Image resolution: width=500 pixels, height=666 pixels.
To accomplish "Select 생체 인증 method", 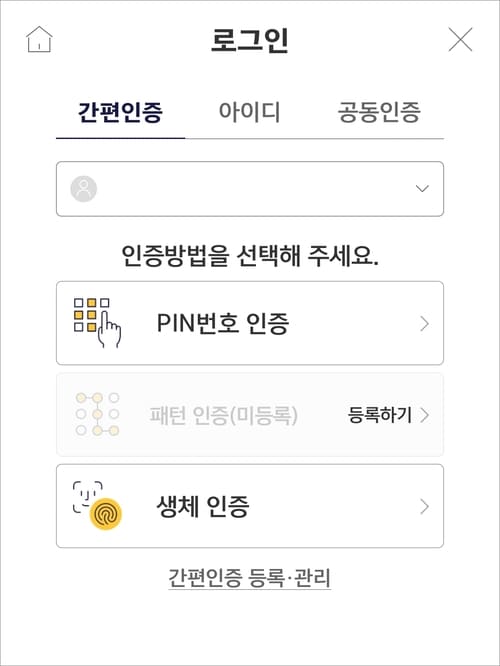I will click(x=250, y=506).
